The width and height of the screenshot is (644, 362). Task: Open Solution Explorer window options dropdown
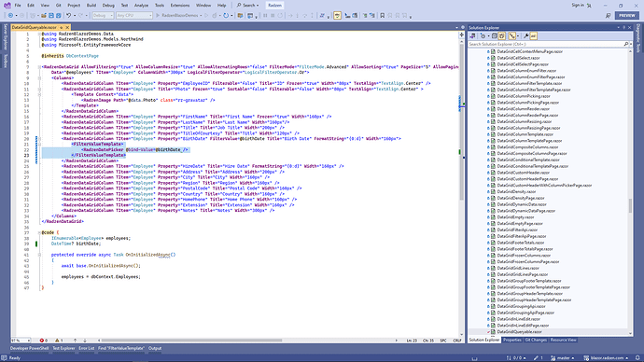(618, 27)
